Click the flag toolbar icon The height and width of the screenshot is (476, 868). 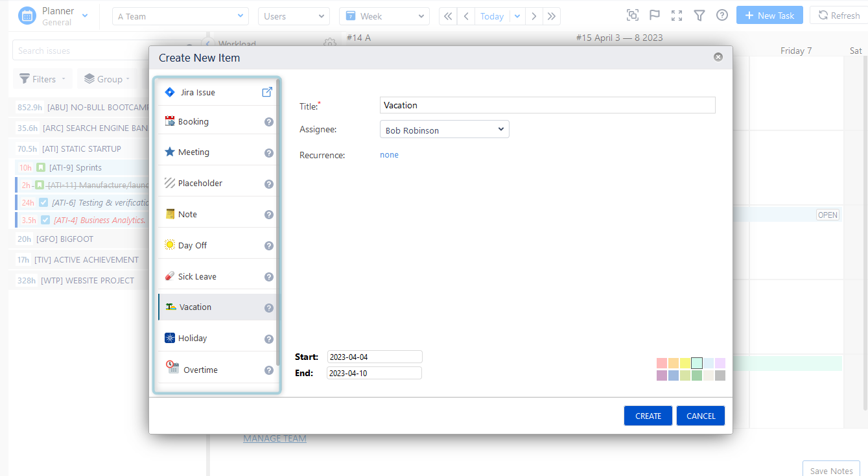click(x=655, y=16)
